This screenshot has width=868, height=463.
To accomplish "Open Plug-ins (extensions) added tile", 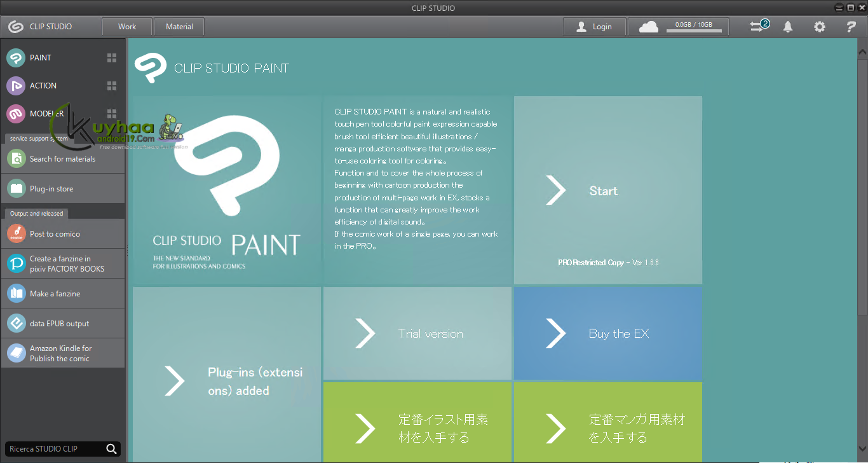I will [x=227, y=375].
